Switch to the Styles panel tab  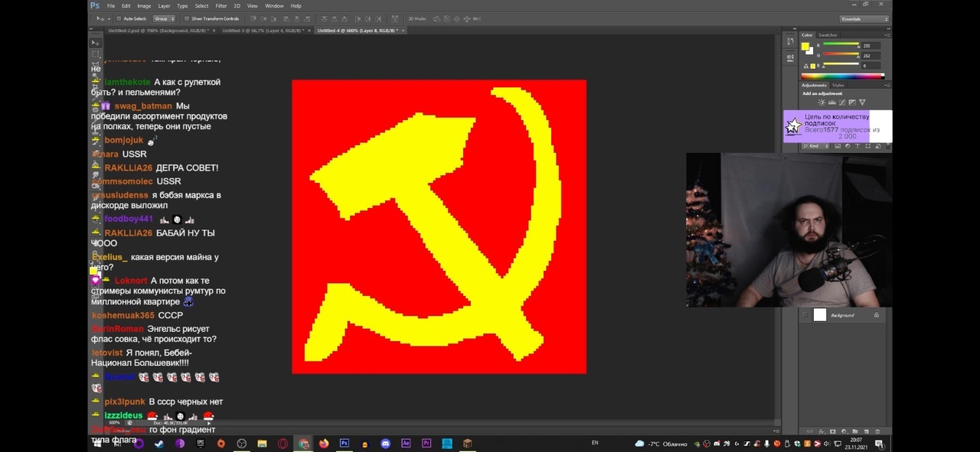pyautogui.click(x=838, y=86)
